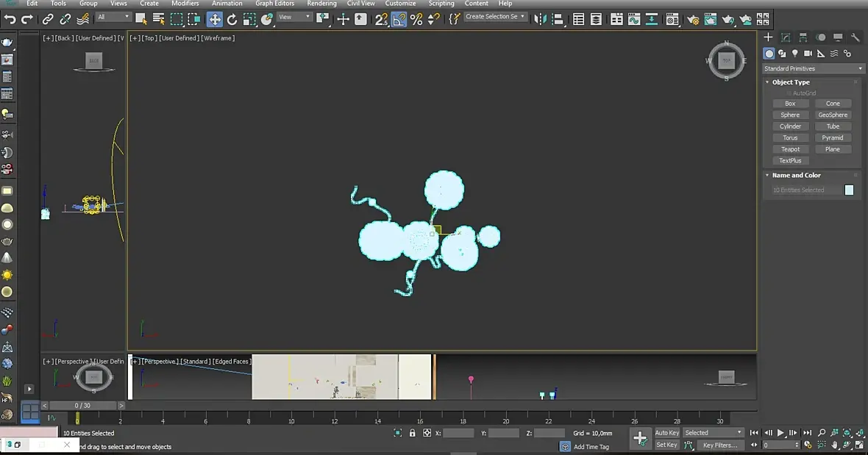868x455 pixels.
Task: Create a Teapot primitive
Action: 790,149
